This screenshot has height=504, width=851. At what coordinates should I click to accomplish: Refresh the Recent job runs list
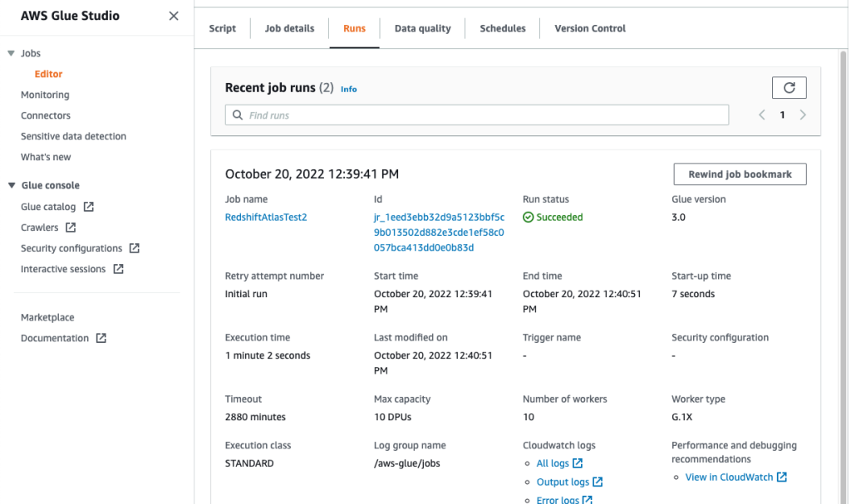coord(789,87)
